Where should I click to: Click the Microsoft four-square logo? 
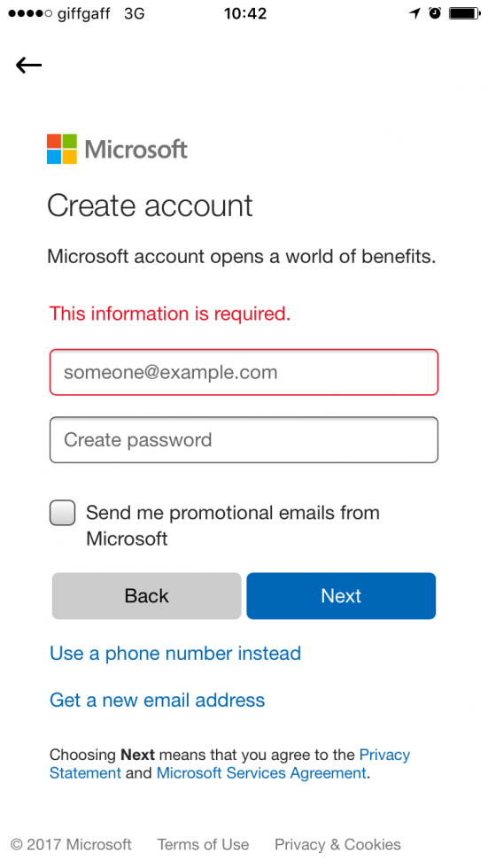click(61, 149)
